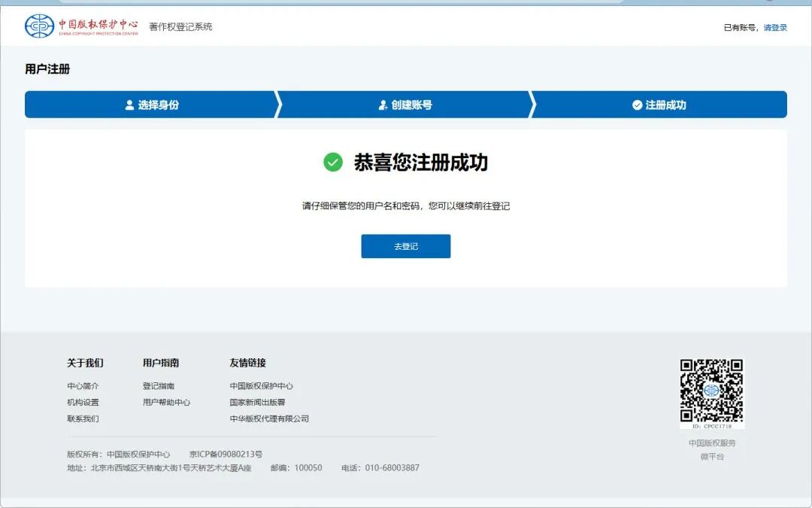This screenshot has width=812, height=508.
Task: Click the 去登记 button
Action: pos(405,246)
